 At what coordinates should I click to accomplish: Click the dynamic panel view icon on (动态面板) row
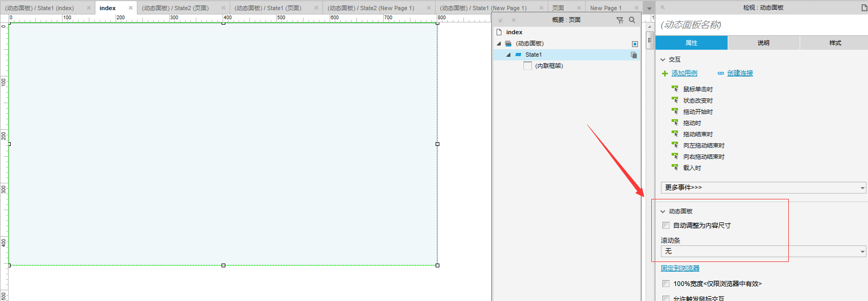(x=635, y=44)
